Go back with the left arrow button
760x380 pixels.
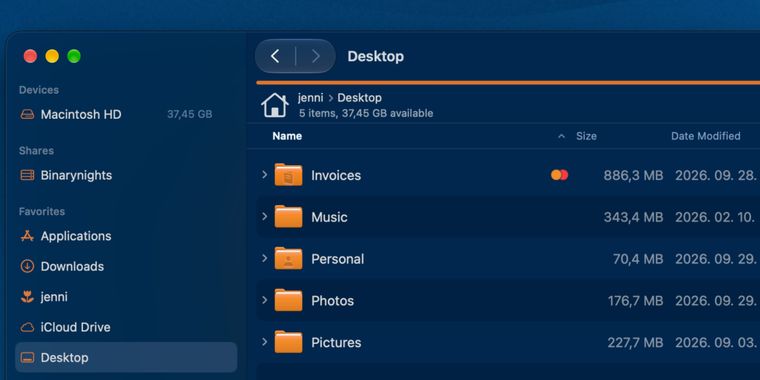(275, 56)
